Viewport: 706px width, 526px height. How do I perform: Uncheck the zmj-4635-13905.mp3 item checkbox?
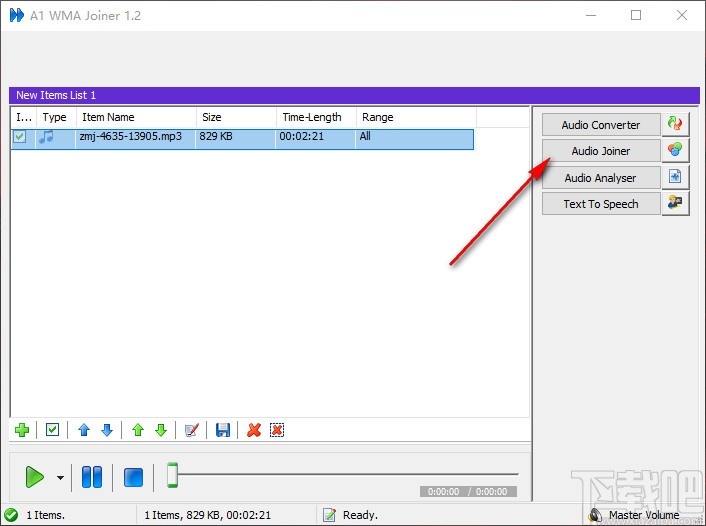pos(19,136)
